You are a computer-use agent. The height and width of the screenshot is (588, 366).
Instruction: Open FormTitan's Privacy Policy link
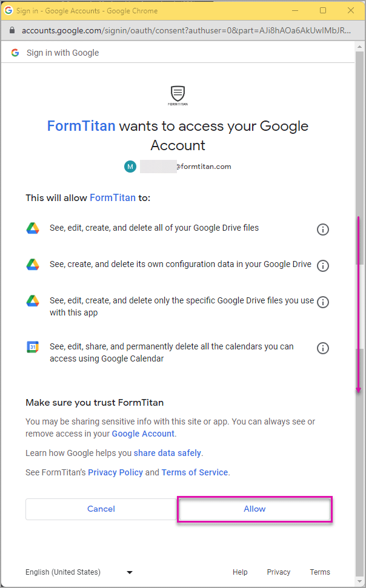(115, 472)
